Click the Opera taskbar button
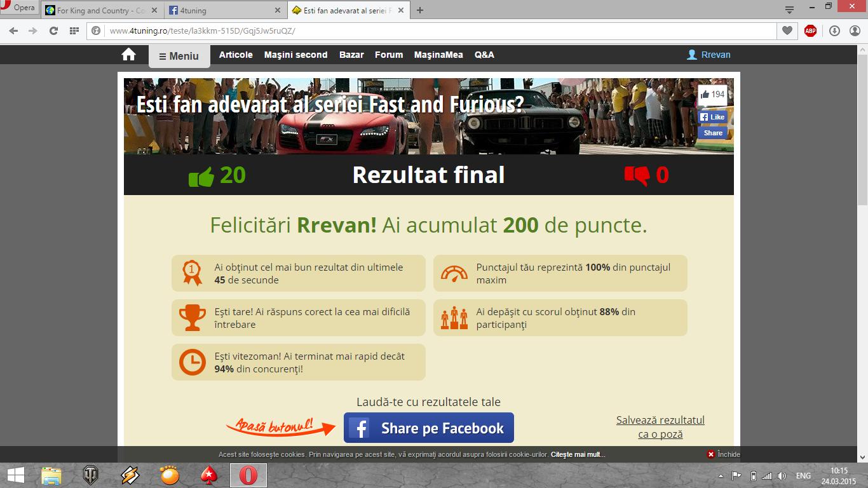868x488 pixels. tap(248, 475)
